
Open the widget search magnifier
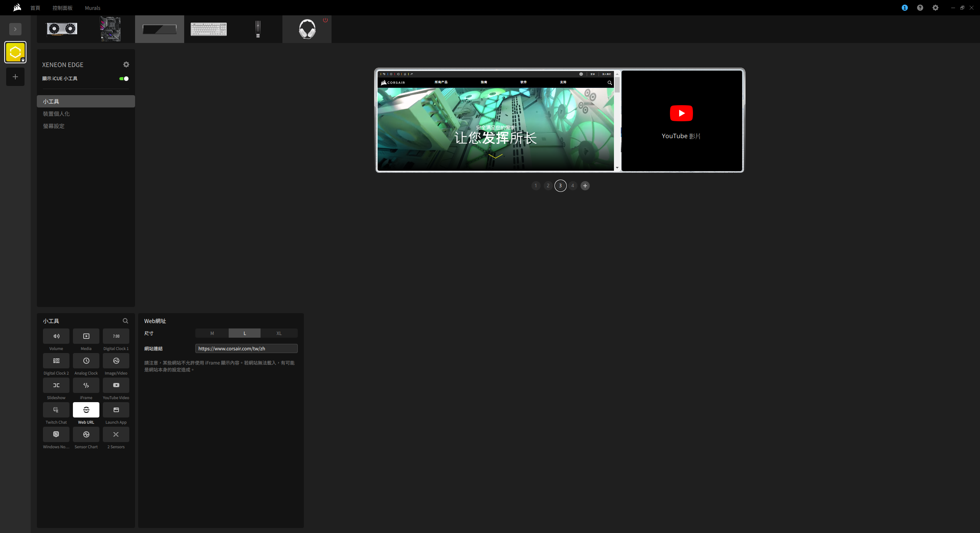coord(125,321)
